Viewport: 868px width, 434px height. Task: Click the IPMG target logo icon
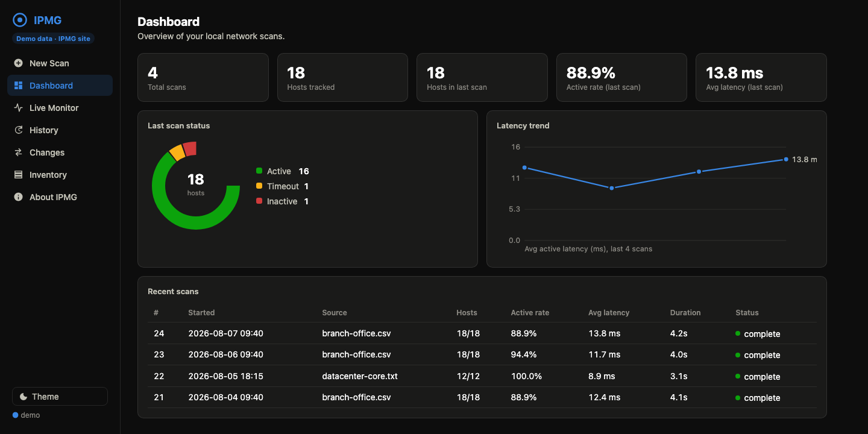click(x=20, y=20)
